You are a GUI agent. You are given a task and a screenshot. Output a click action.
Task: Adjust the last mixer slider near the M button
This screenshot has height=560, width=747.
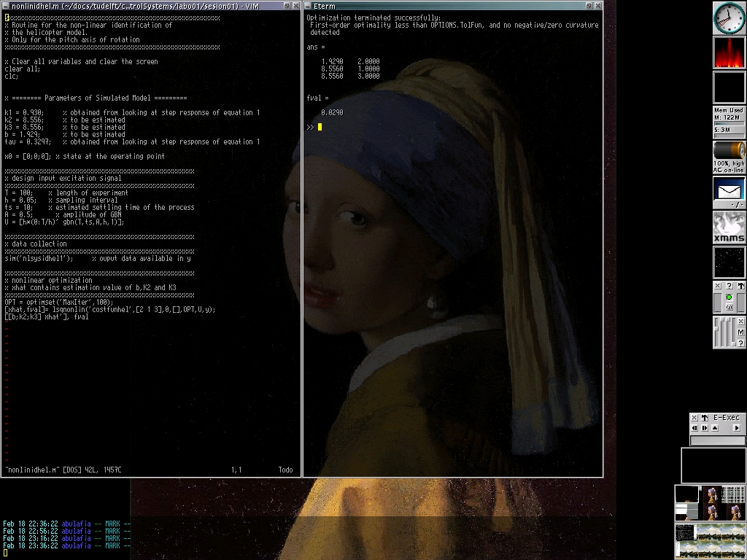click(732, 332)
